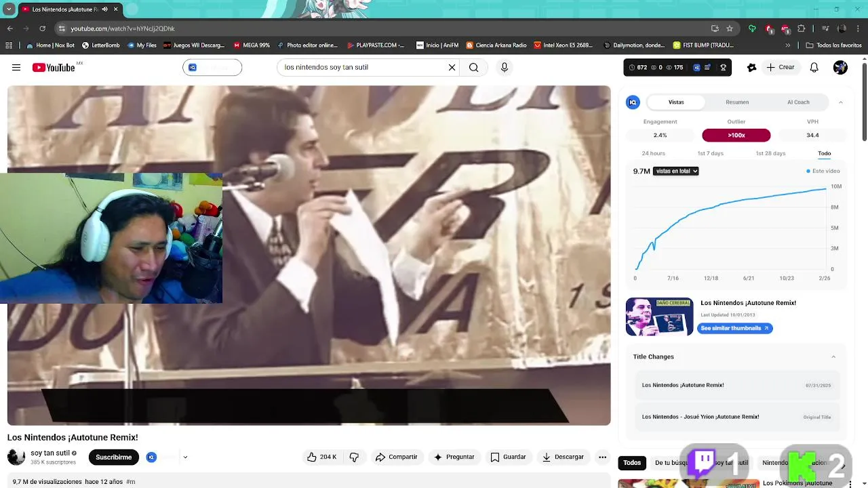Open the vidIQ list icon in the dark bar
This screenshot has height=488, width=868.
[x=708, y=68]
